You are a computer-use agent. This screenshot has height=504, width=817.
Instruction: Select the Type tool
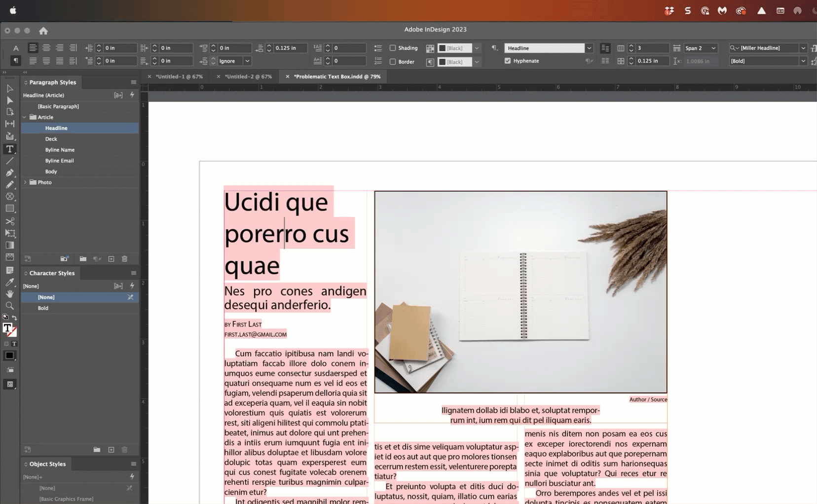[9, 149]
